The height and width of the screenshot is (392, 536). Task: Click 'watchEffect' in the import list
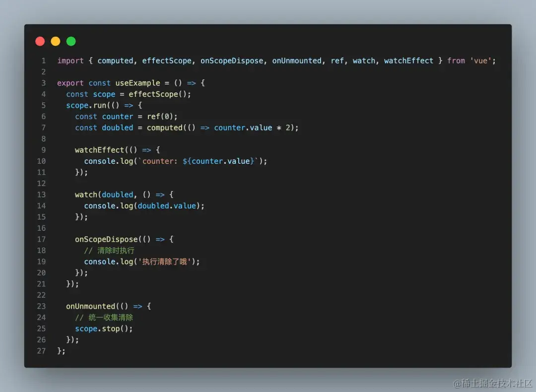click(x=408, y=61)
